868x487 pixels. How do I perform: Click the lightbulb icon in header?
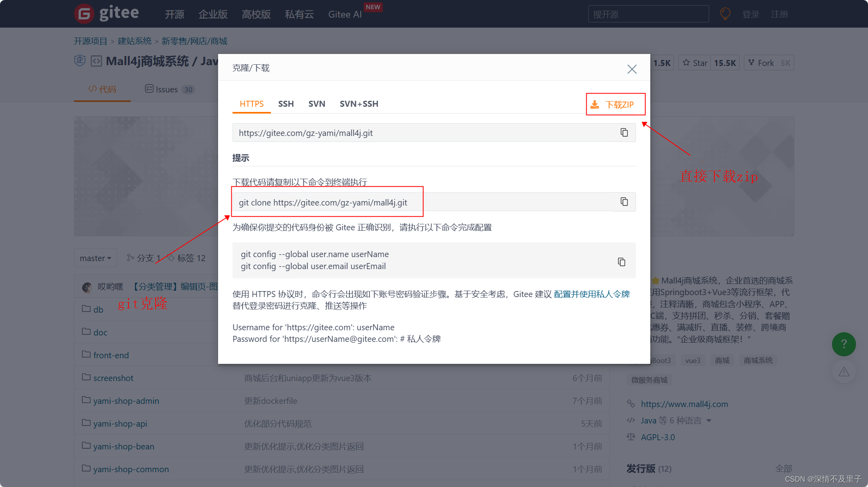coord(725,14)
